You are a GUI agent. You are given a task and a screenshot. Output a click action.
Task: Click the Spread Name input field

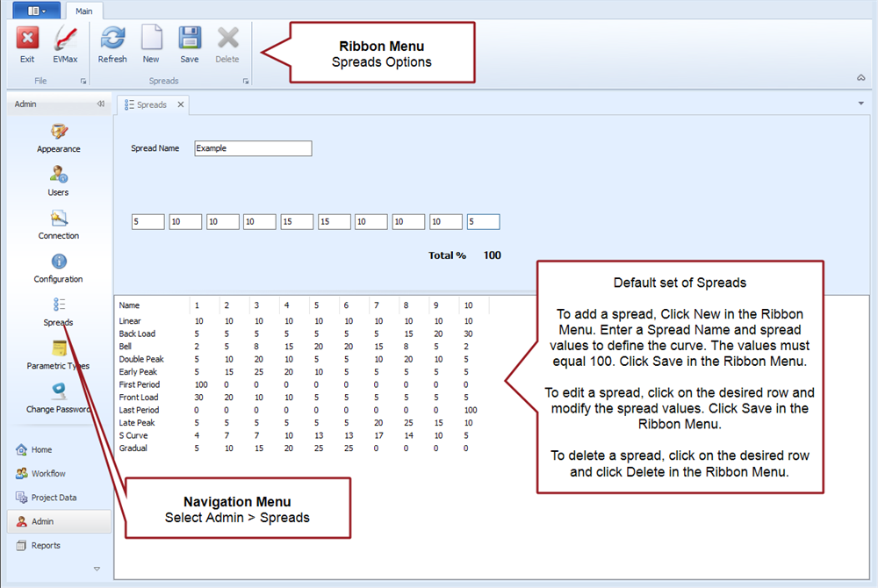click(253, 148)
